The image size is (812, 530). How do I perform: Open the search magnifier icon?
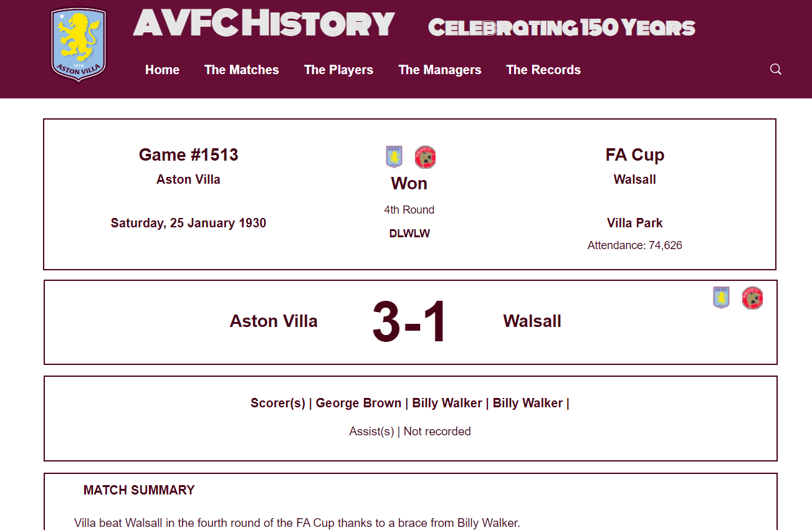pyautogui.click(x=776, y=69)
